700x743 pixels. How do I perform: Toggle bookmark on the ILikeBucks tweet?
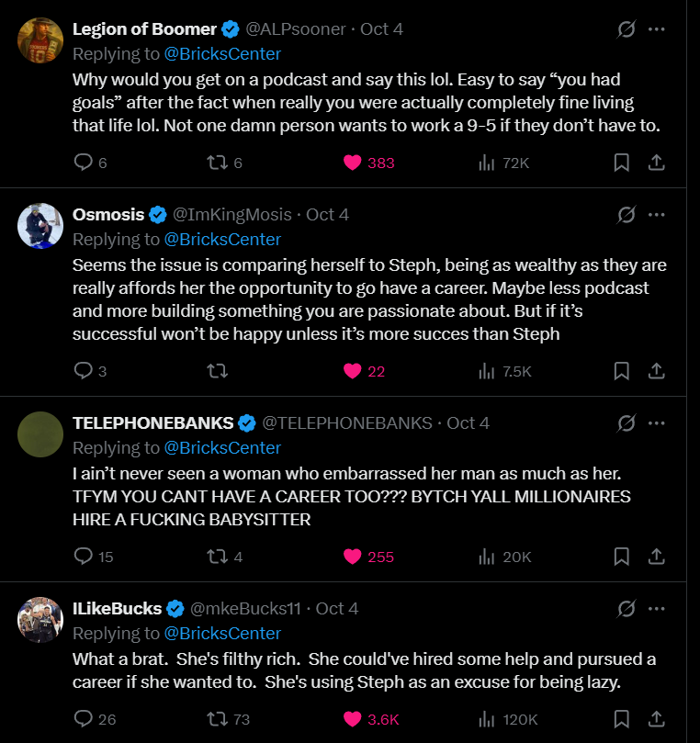621,718
